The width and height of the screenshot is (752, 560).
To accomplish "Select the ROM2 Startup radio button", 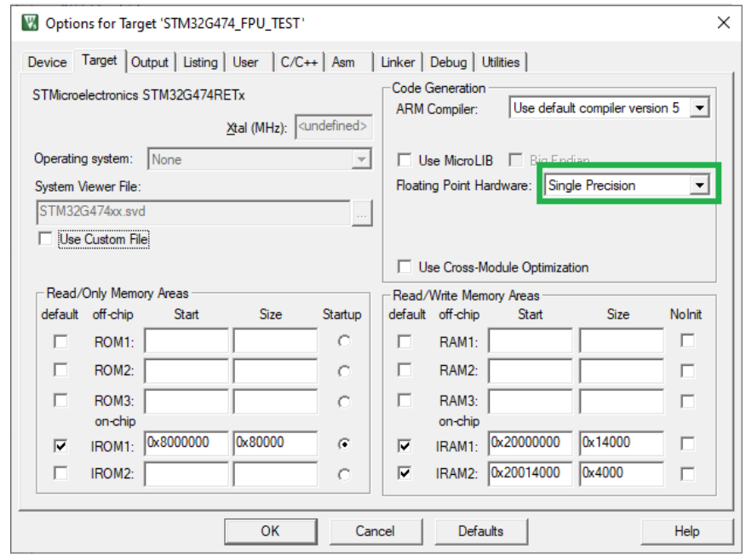I will pos(344,371).
